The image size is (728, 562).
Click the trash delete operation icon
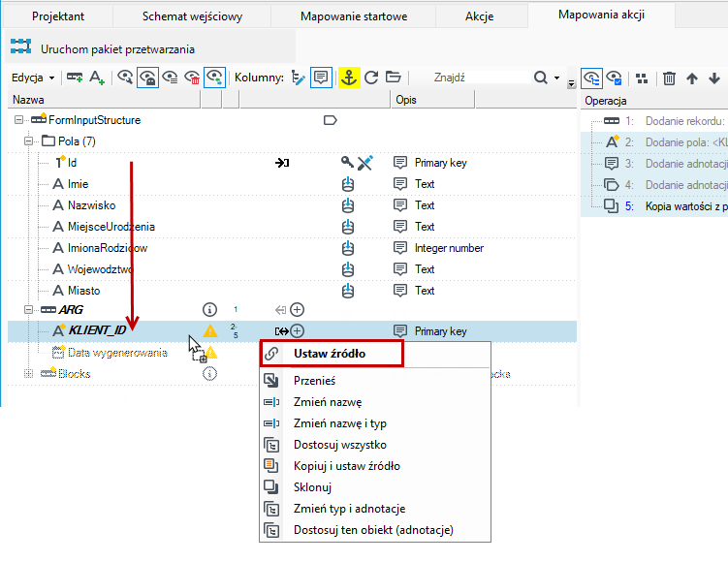point(669,78)
